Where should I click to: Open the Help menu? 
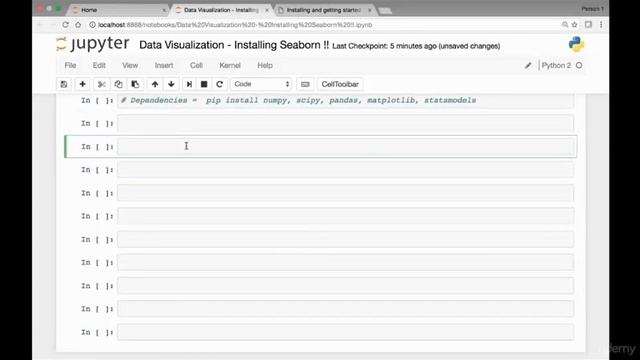[x=265, y=65]
